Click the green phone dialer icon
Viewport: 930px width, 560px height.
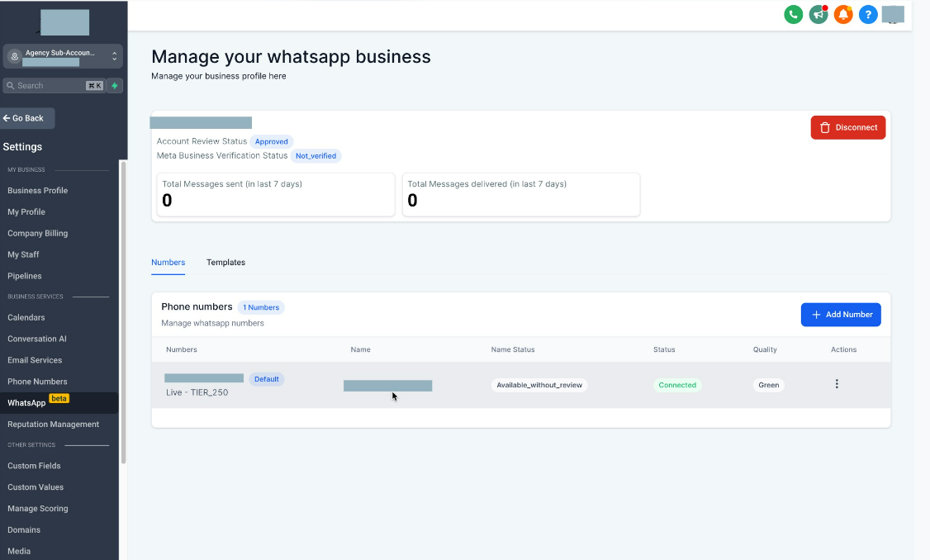tap(793, 14)
